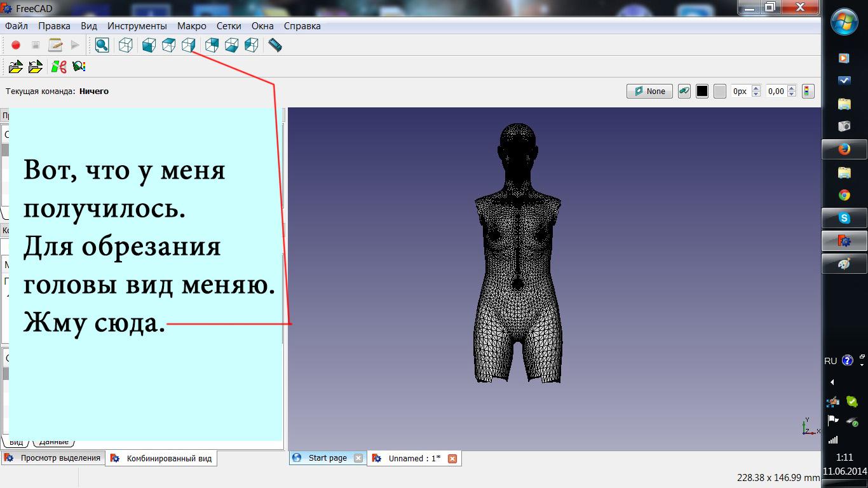Close the Unnamed : 1* document tab
The height and width of the screenshot is (488, 868).
pos(452,459)
